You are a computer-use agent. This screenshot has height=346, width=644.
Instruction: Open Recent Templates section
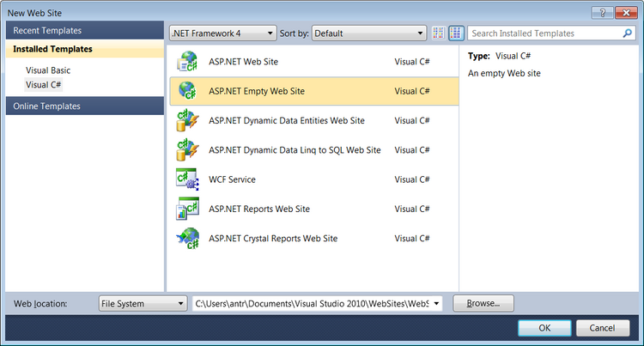85,30
